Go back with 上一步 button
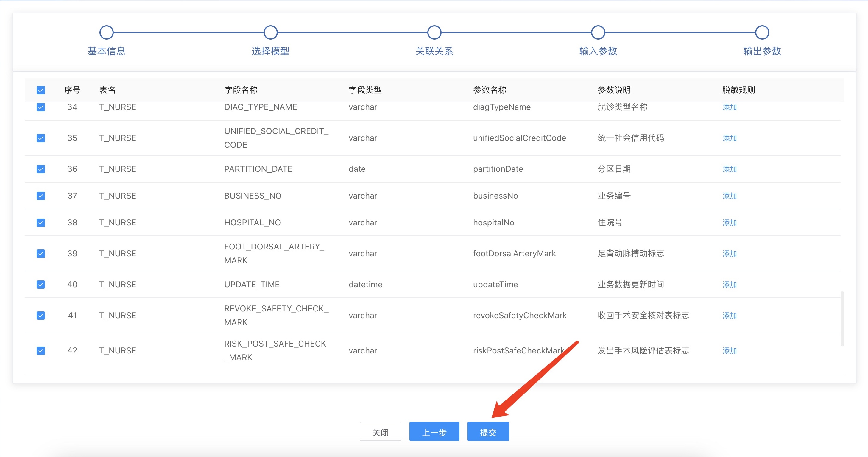Screen dimensions: 868x457 coord(434,432)
